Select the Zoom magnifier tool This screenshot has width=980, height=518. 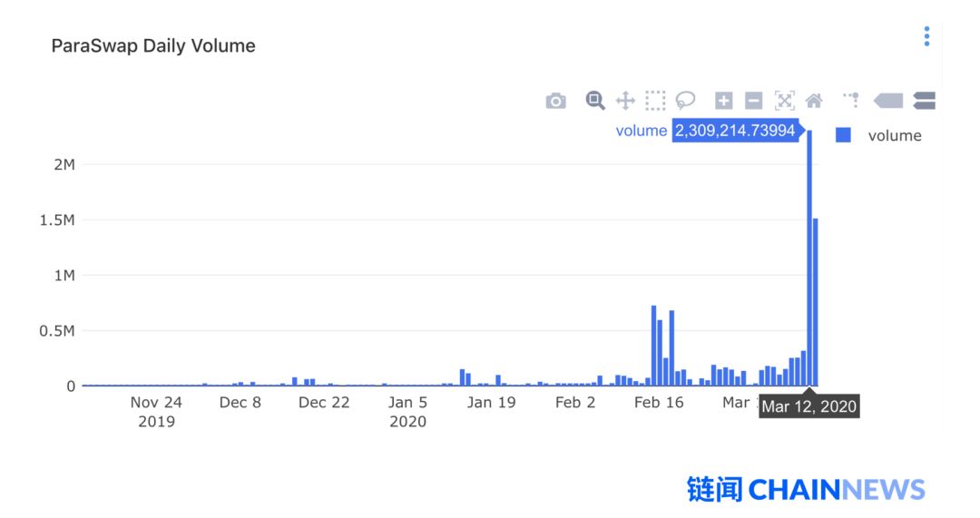tap(595, 100)
